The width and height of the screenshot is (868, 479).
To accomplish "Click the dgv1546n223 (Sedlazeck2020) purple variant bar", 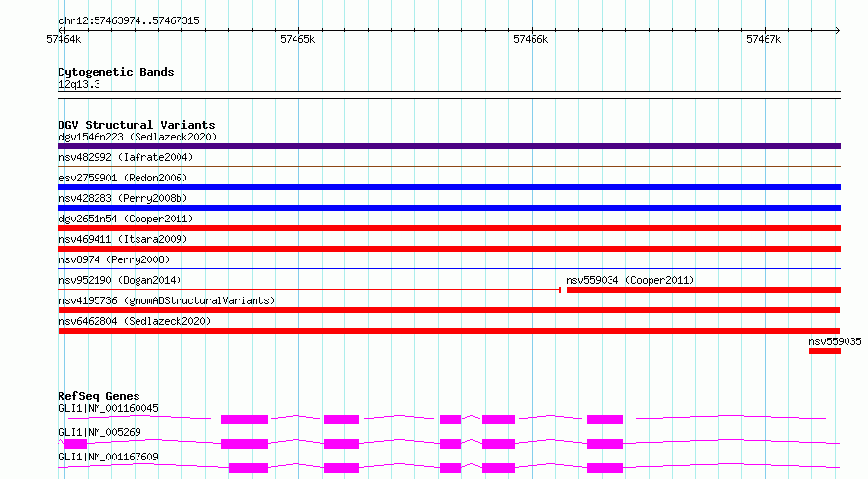I will click(x=449, y=146).
